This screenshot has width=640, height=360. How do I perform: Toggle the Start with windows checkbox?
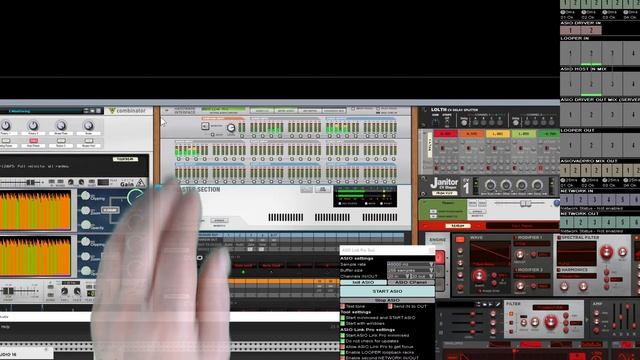pyautogui.click(x=343, y=323)
